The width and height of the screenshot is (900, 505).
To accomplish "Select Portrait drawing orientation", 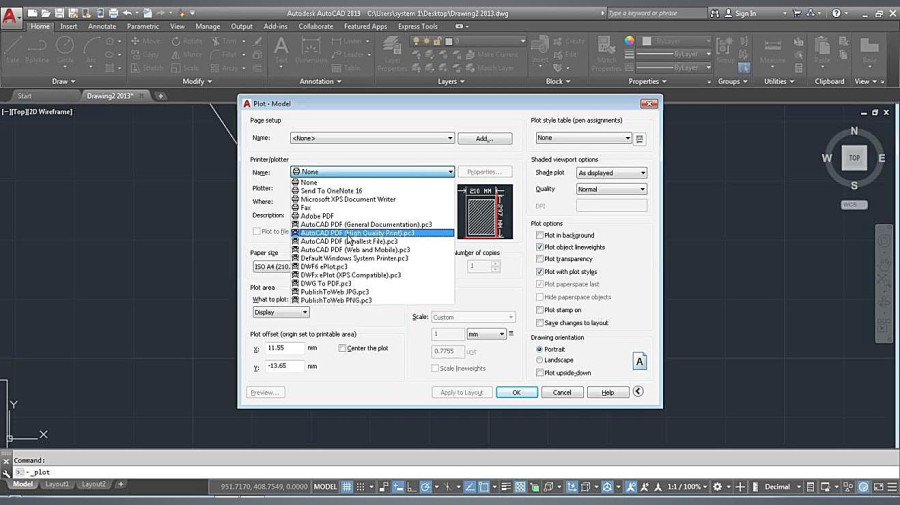I will tap(539, 349).
